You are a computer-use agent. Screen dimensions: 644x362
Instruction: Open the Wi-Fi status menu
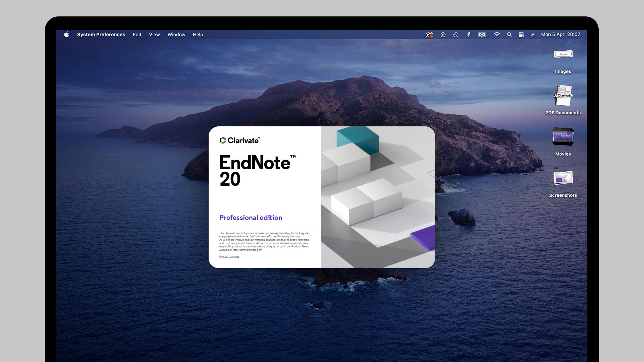497,35
